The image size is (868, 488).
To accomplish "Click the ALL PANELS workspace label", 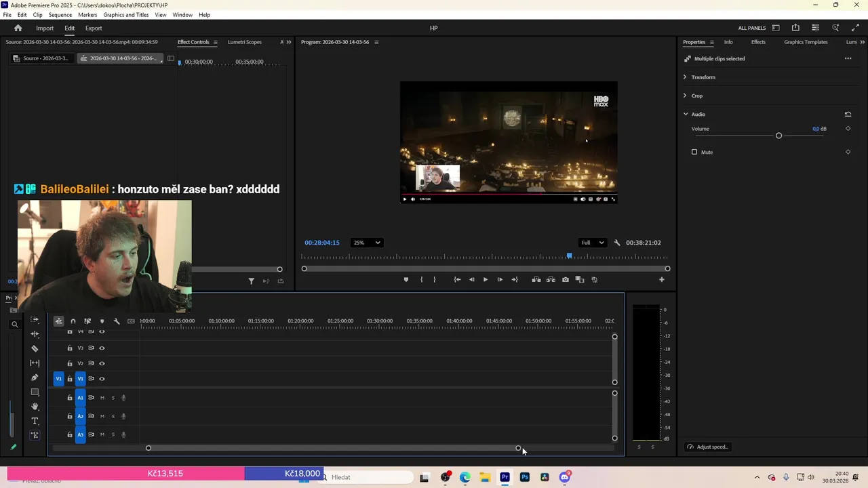I will click(x=752, y=28).
